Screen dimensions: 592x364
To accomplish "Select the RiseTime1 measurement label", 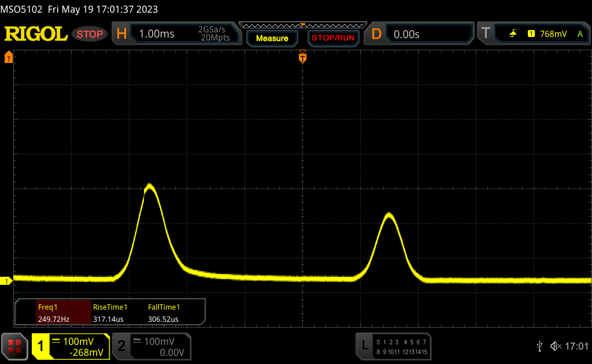I will [110, 307].
